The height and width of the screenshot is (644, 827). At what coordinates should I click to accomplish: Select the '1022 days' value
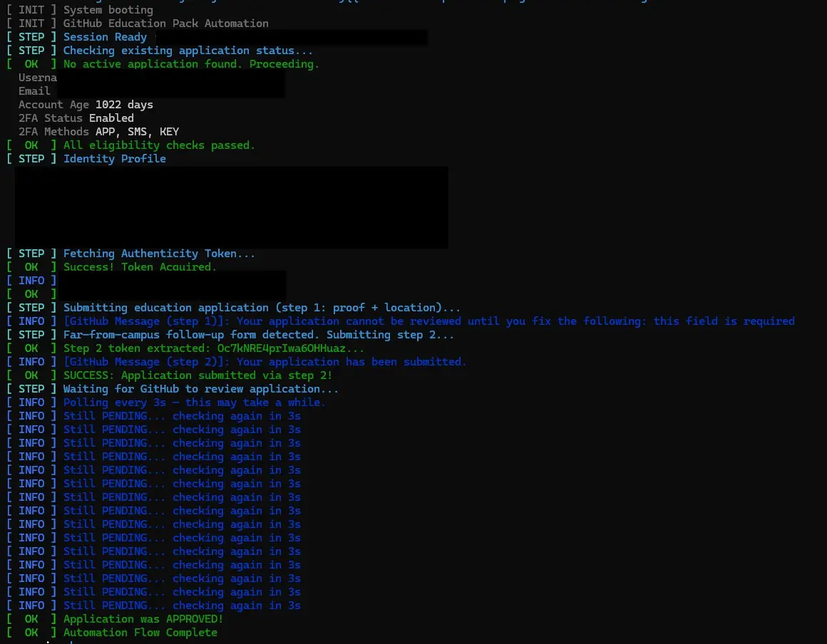[x=124, y=105]
